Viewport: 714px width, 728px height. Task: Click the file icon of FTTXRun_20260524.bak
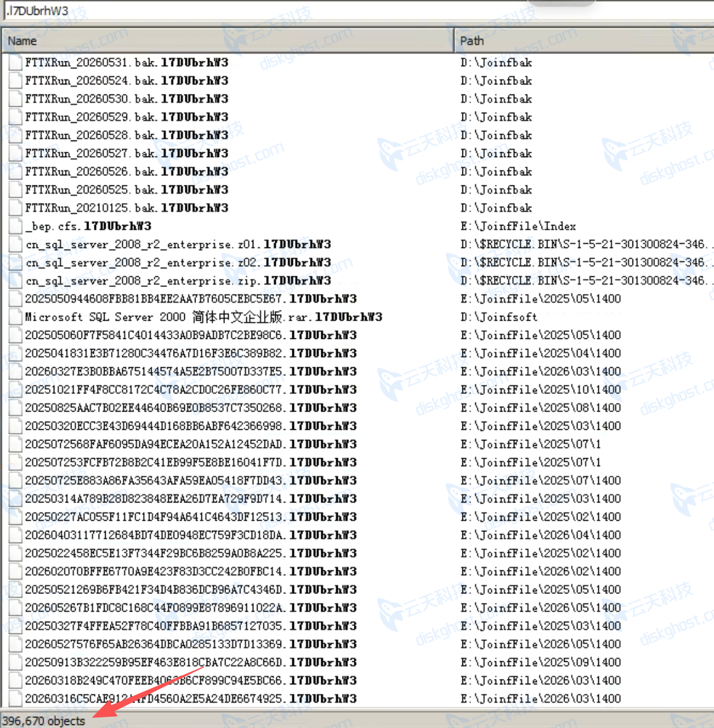point(16,81)
